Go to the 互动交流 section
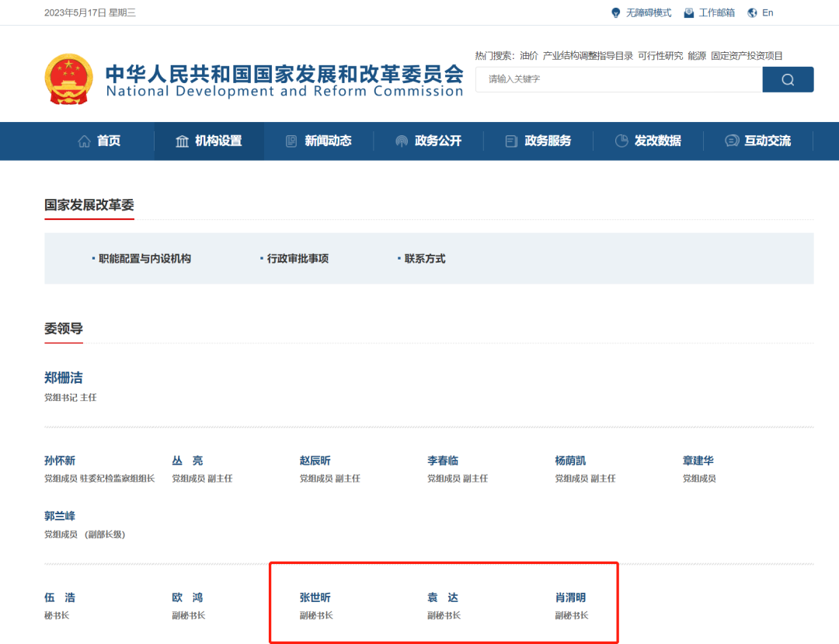This screenshot has height=644, width=839. [x=767, y=141]
